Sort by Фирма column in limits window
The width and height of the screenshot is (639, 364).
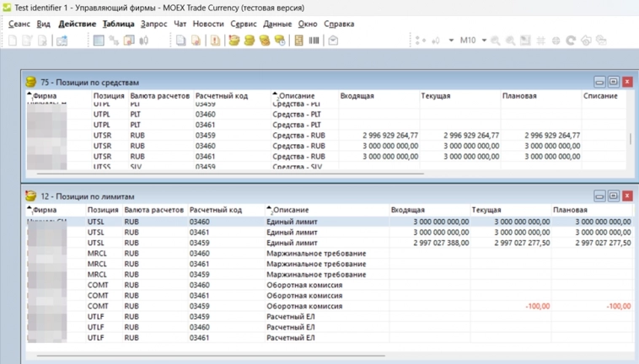(x=45, y=210)
